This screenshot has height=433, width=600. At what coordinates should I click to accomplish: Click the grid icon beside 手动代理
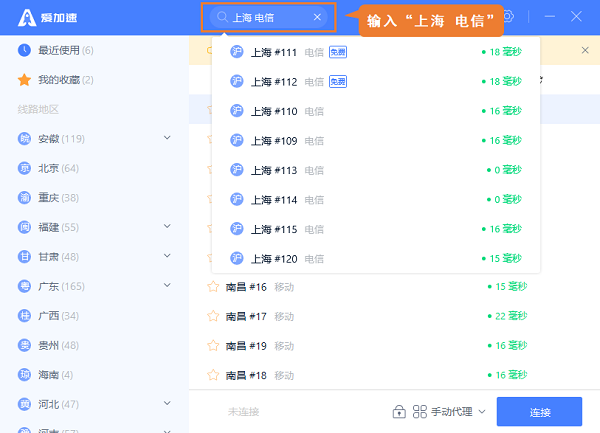tap(419, 412)
